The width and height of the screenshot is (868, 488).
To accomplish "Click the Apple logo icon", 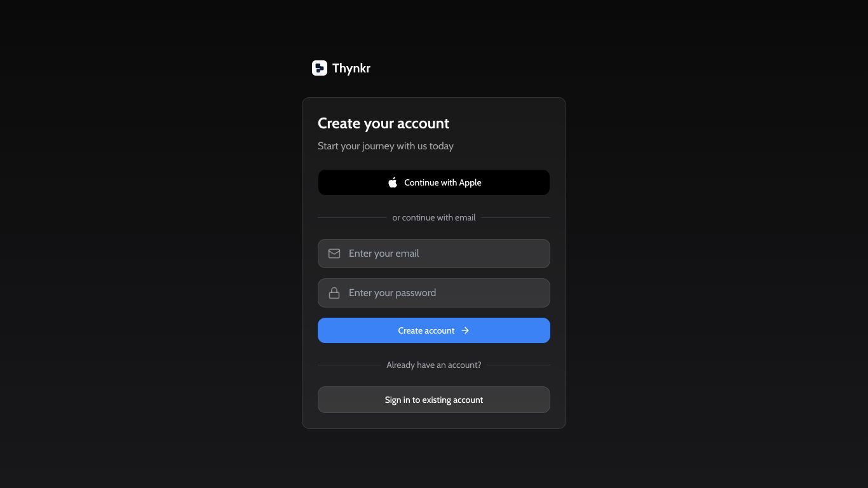I will (393, 182).
